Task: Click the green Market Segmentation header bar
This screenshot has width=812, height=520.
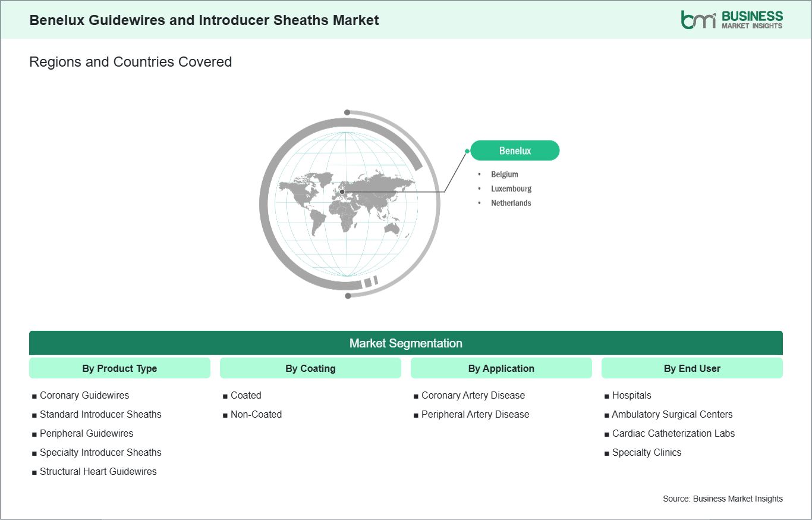Action: [406, 343]
